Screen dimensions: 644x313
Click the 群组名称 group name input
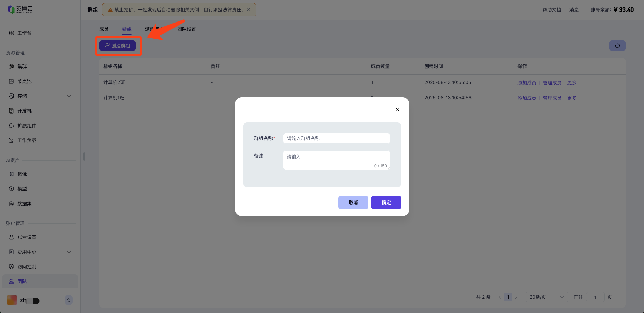pos(336,138)
